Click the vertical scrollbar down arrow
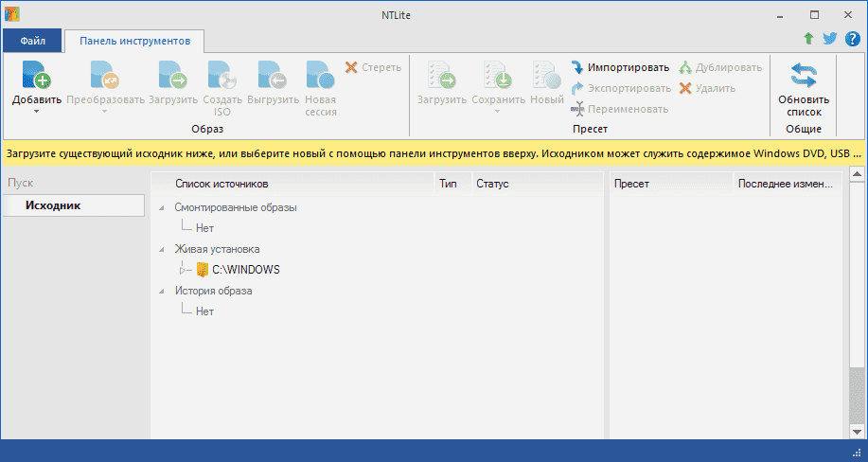Screen dimensions: 868x462 [857, 429]
